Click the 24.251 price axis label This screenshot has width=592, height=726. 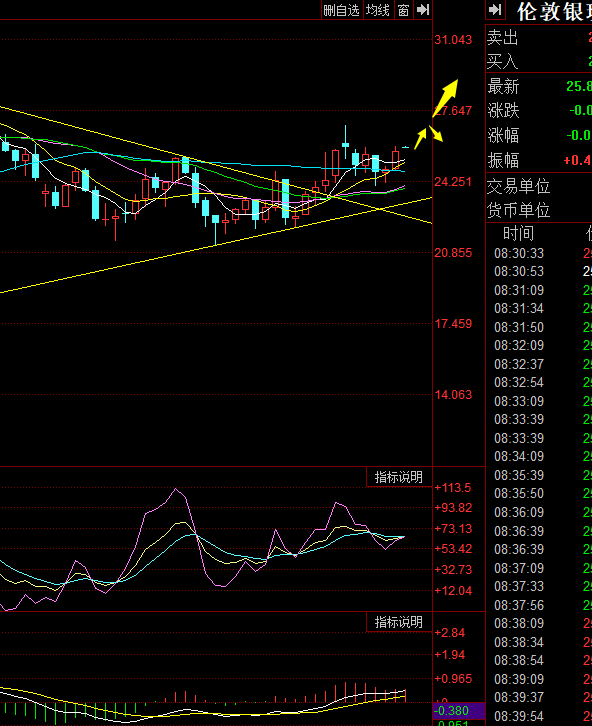coord(453,182)
